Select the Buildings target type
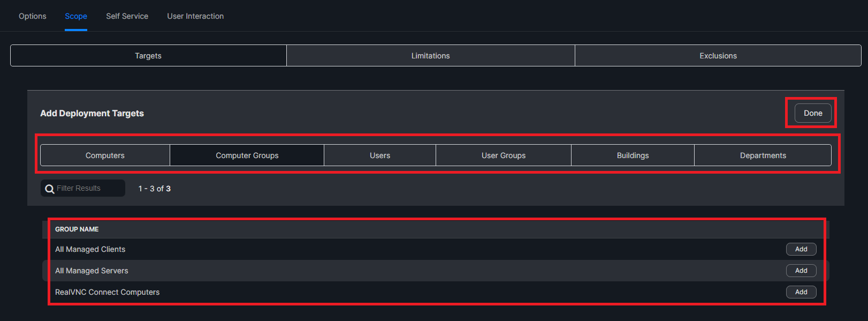 click(633, 155)
